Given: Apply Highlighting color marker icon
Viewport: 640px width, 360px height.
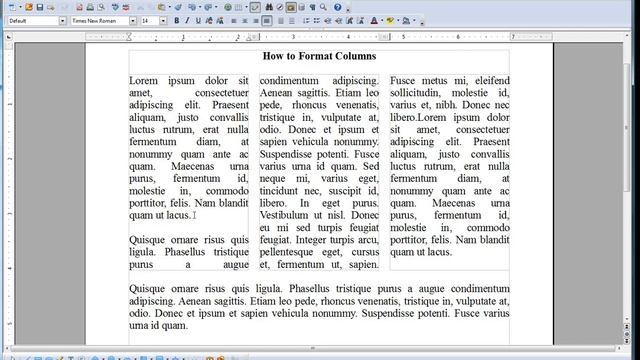Looking at the screenshot, I should 390,21.
